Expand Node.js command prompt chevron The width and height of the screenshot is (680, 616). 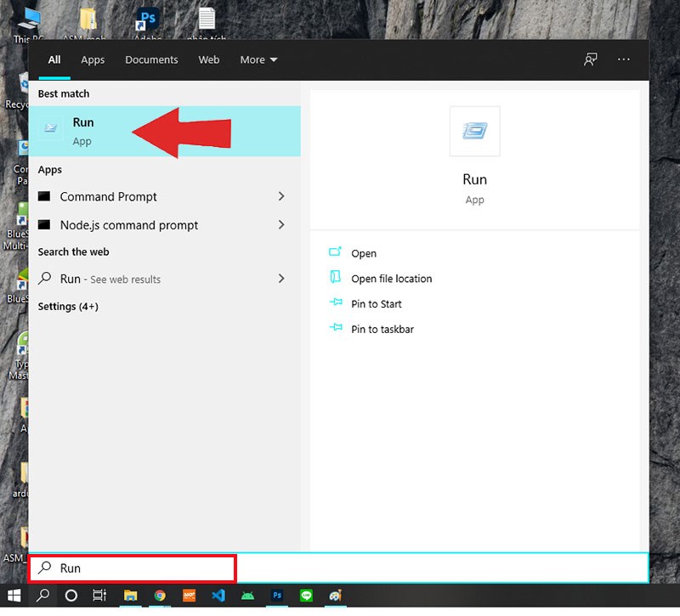tap(281, 224)
